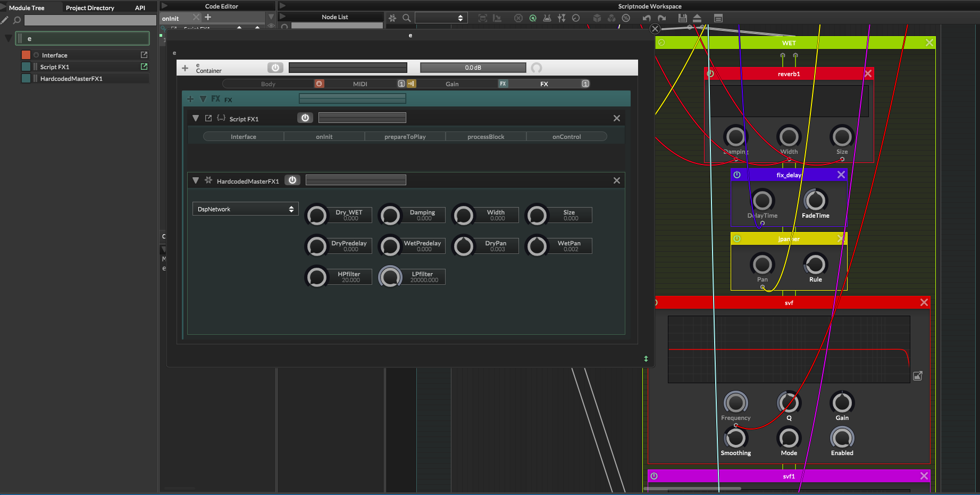Click the flask test icon in Scriptnode toolbar
980x495 pixels.
[547, 18]
